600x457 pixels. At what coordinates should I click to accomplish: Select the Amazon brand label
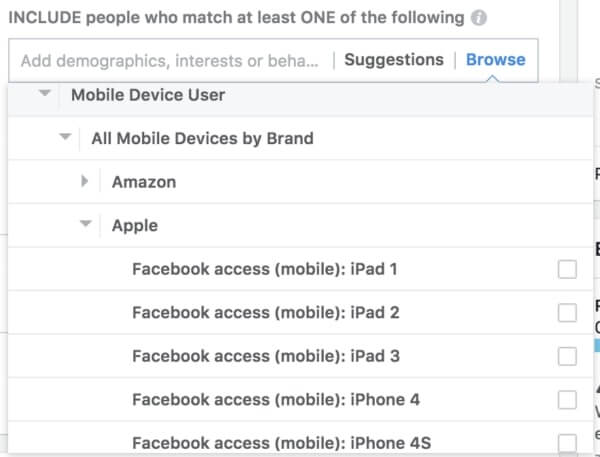[144, 182]
